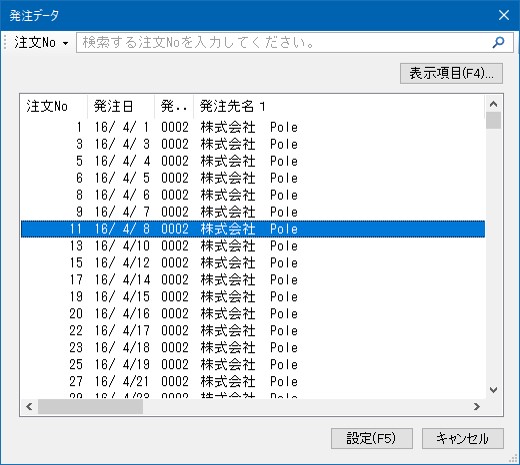Screen dimensions: 520x465
Task: Click the scroll down arrow of list
Action: [x=494, y=390]
